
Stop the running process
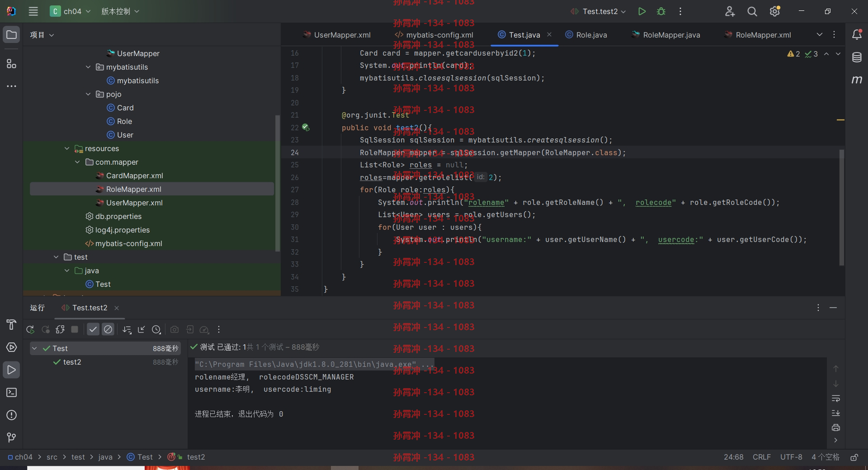click(75, 330)
